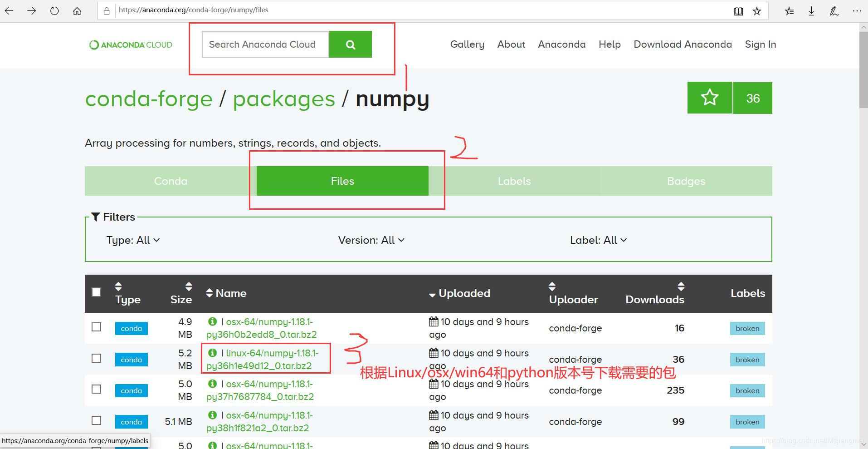This screenshot has width=868, height=449.
Task: Click the green search magnifier button
Action: point(351,44)
